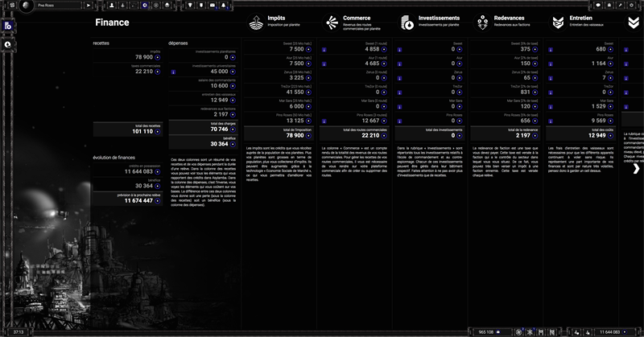Open the finance icon in left sidebar
The height and width of the screenshot is (337, 644).
coord(7,26)
